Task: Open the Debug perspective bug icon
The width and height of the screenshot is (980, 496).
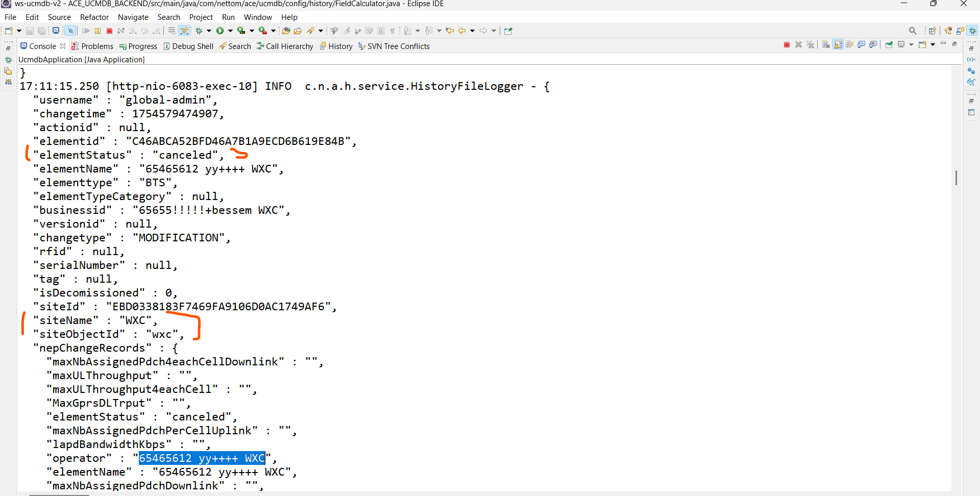Action: [x=973, y=31]
